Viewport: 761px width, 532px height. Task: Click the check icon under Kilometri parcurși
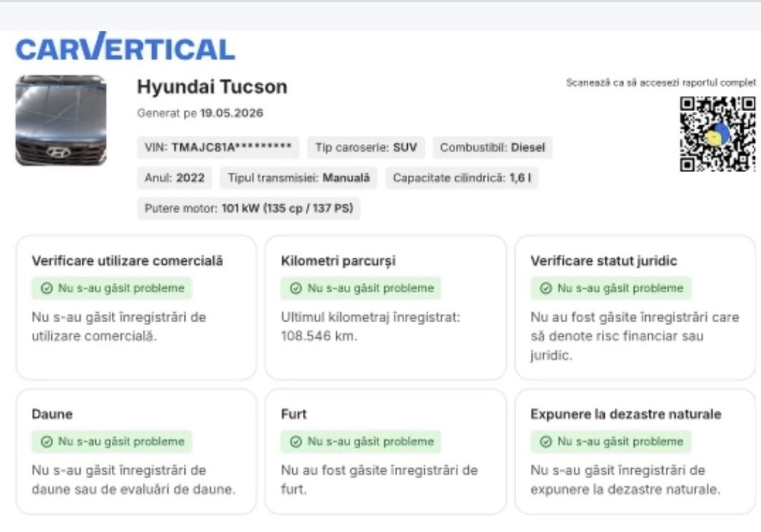pyautogui.click(x=295, y=288)
